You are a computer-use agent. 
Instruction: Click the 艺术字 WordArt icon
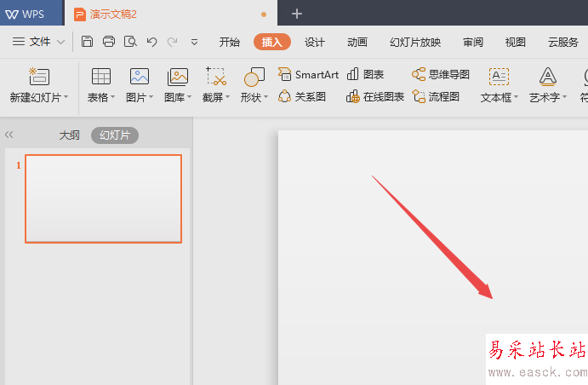[x=548, y=76]
